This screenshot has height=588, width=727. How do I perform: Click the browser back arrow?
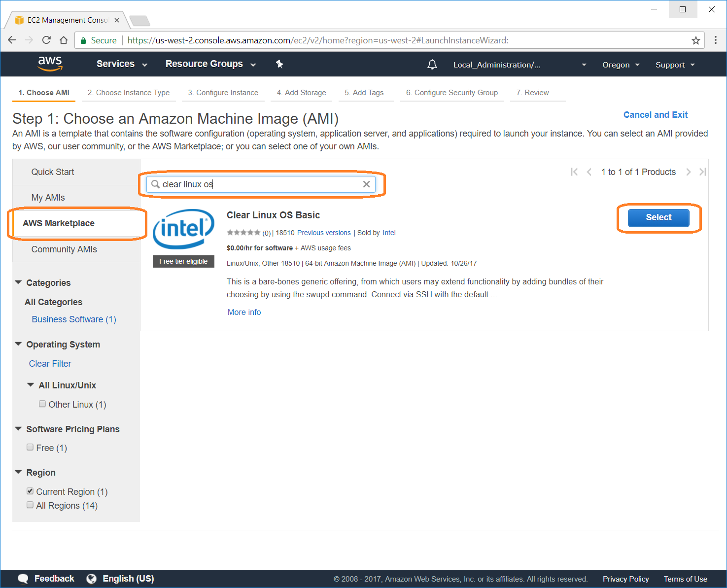click(x=12, y=40)
